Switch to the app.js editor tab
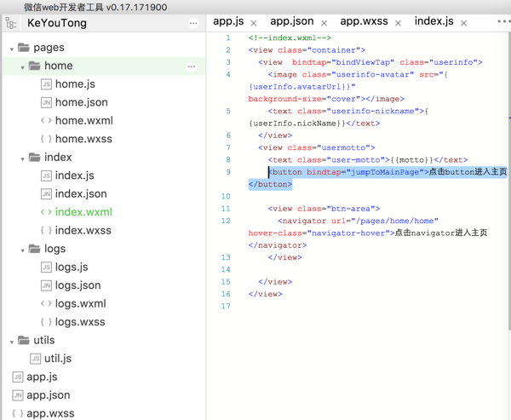 tap(228, 21)
